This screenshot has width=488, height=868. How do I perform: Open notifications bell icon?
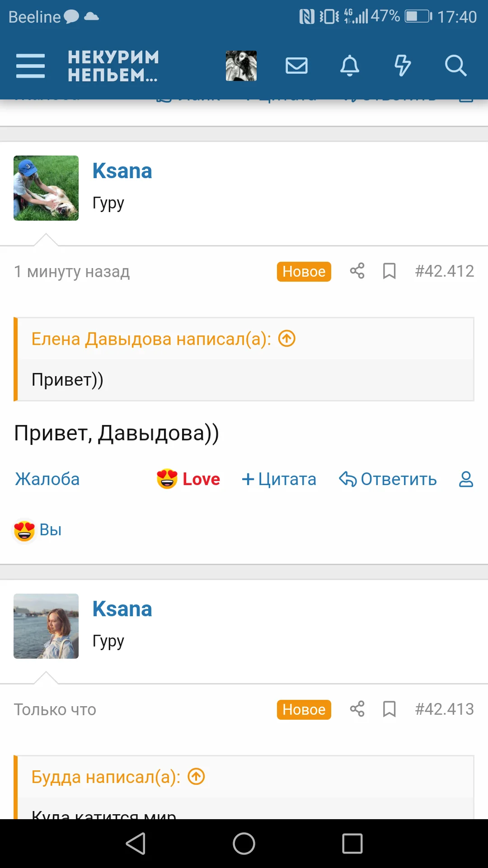pyautogui.click(x=349, y=66)
